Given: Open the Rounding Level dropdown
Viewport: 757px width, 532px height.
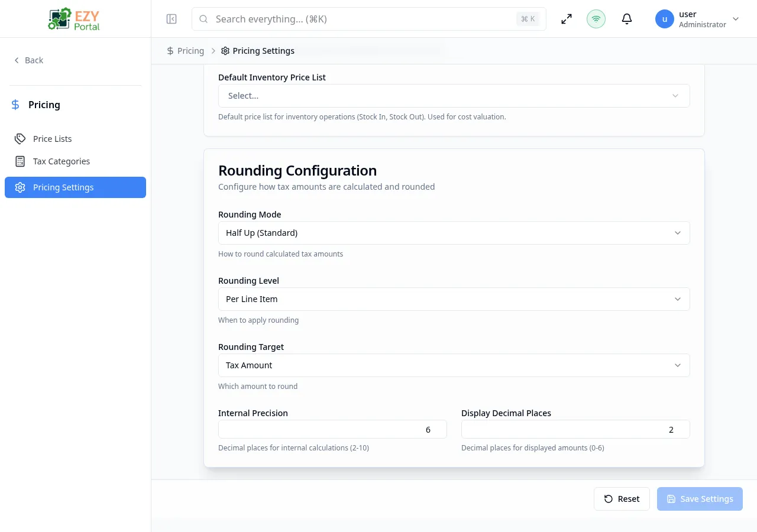Looking at the screenshot, I should pyautogui.click(x=454, y=299).
